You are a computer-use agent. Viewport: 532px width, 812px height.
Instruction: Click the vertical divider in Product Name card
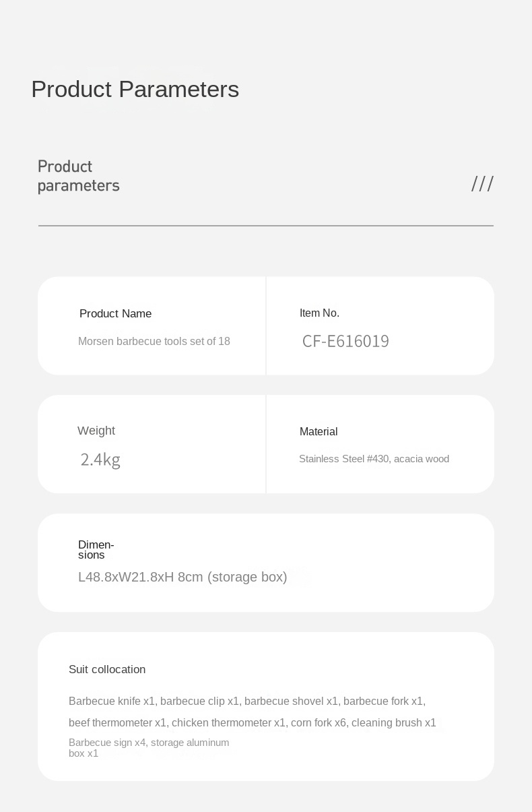coord(266,325)
